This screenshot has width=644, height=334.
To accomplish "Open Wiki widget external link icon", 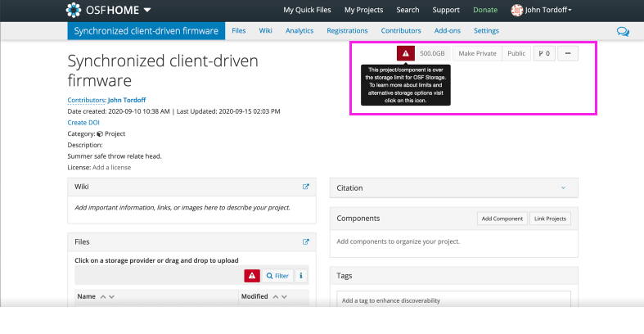I will pos(305,187).
